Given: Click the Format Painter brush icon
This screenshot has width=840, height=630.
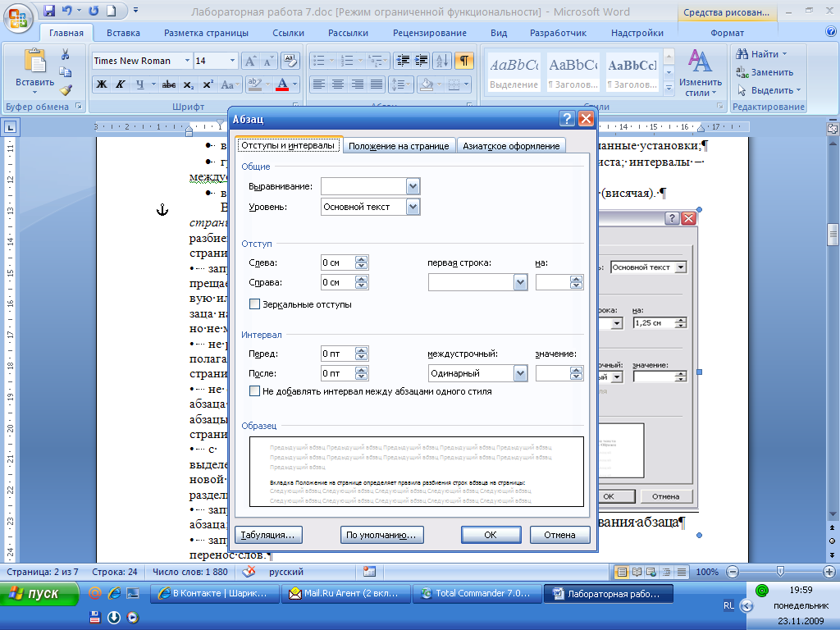Looking at the screenshot, I should point(66,90).
